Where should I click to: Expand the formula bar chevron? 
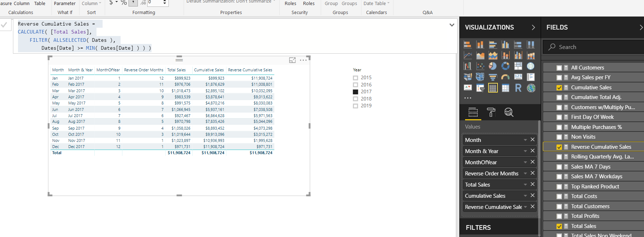tap(452, 25)
